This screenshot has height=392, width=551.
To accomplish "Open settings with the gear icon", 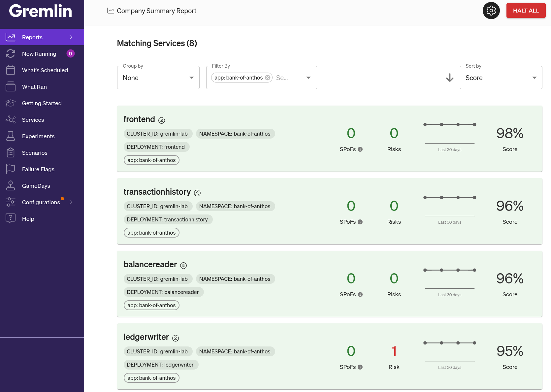I will coord(491,11).
